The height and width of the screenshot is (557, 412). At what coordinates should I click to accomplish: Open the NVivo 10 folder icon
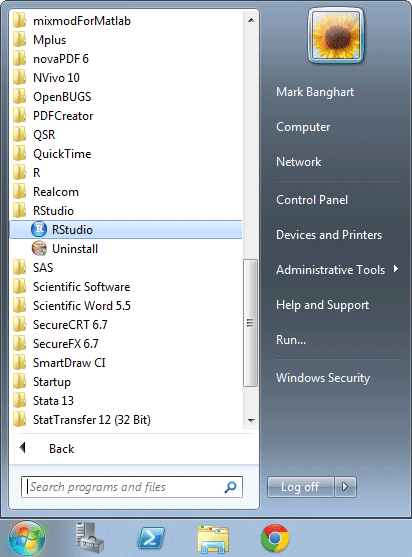pos(20,78)
